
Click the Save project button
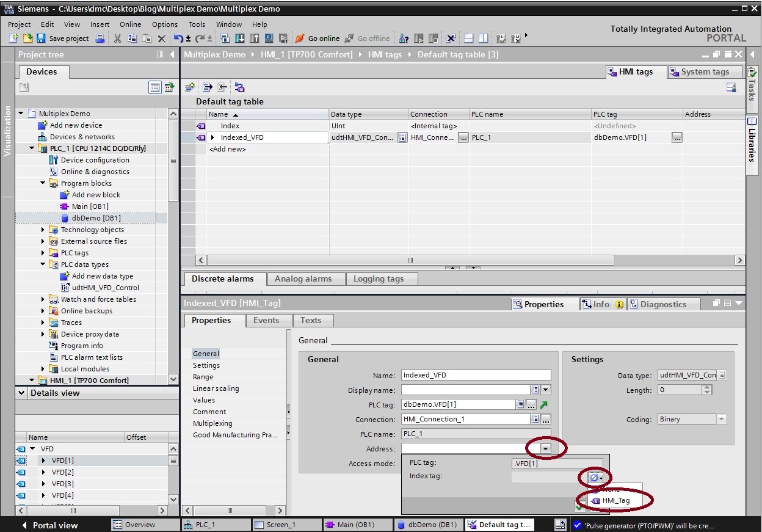tap(62, 38)
